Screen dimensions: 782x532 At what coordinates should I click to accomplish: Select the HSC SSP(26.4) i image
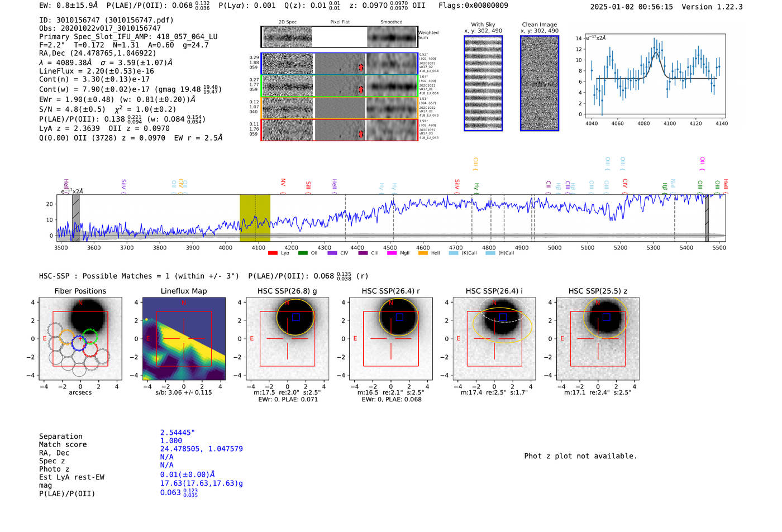tap(494, 339)
